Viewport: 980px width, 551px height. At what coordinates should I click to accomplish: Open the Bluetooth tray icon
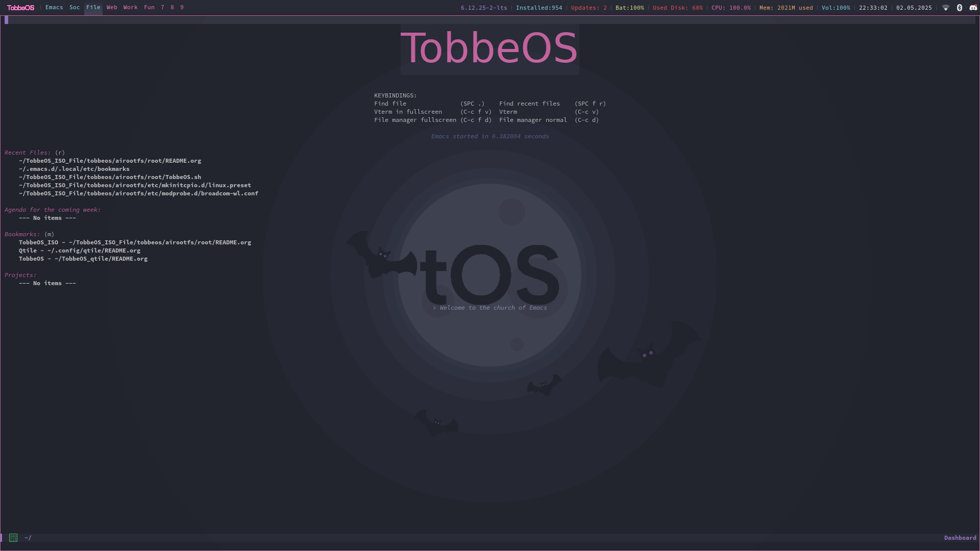[960, 8]
